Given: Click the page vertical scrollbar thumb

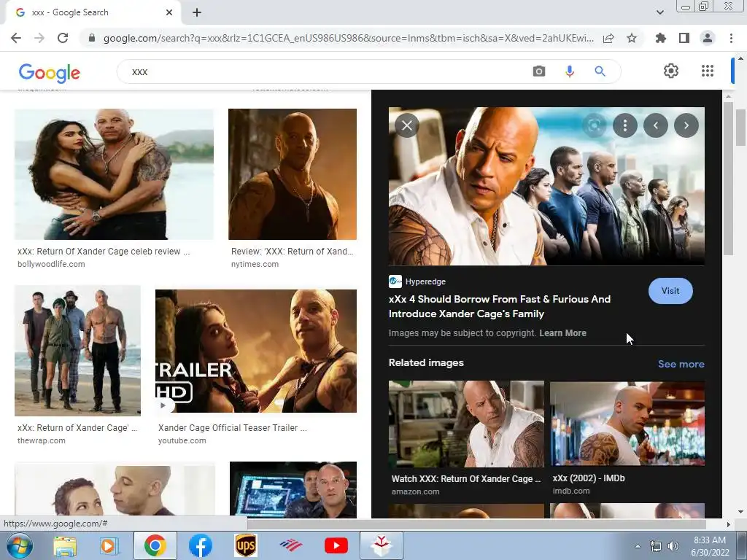Looking at the screenshot, I should [x=740, y=127].
